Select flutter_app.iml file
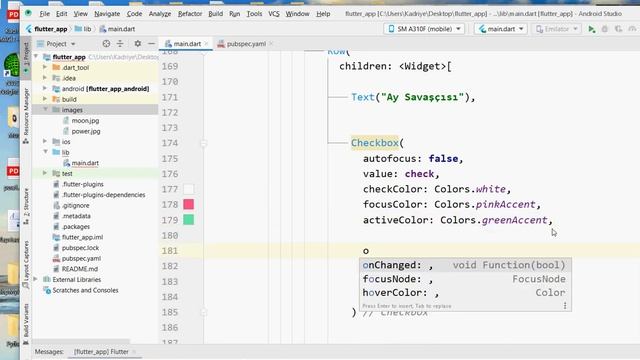This screenshot has width=640, height=360. [82, 237]
